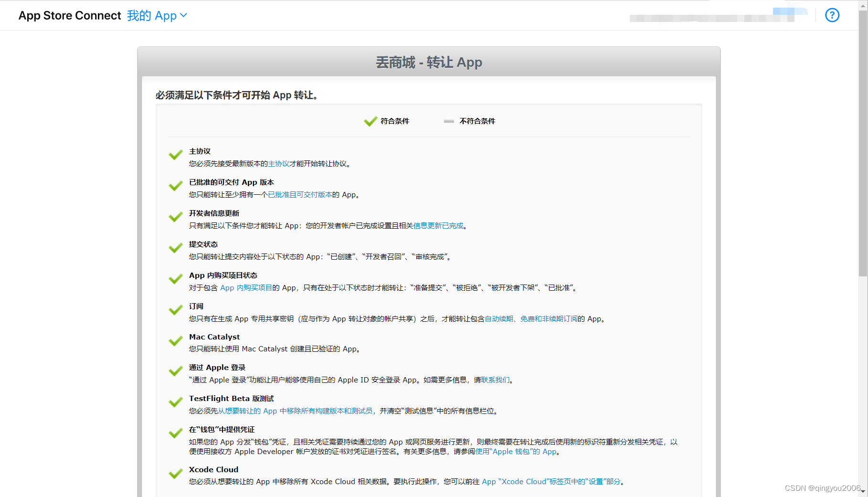The width and height of the screenshot is (868, 497).
Task: Open the 已批准且可交付版本 link
Action: 300,195
